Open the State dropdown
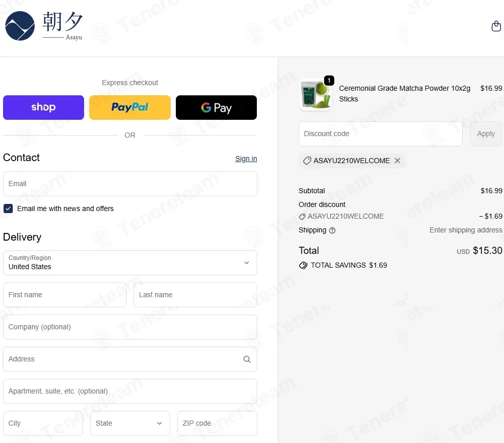The width and height of the screenshot is (504, 443). point(130,423)
